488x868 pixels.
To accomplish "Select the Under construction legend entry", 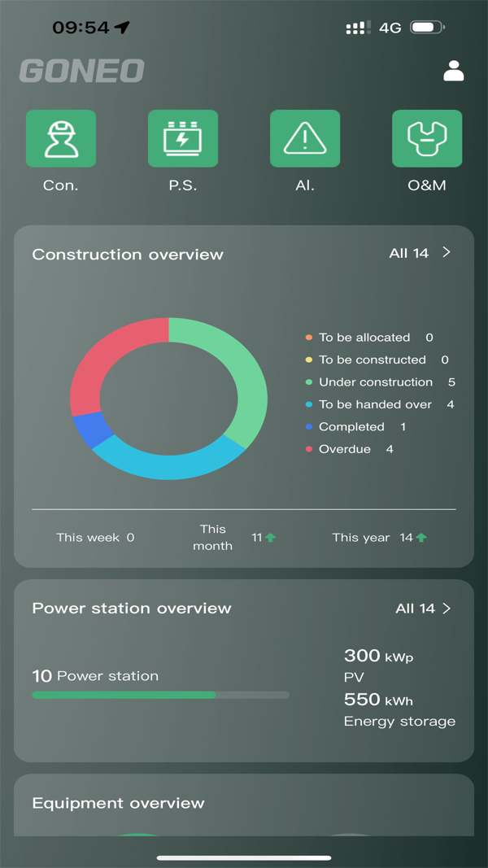I will point(376,382).
